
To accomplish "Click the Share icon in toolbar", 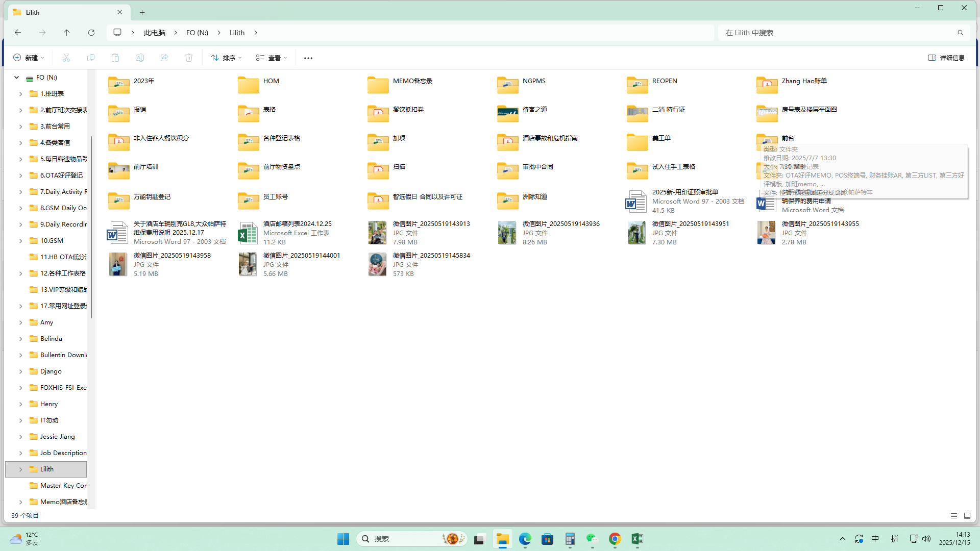I will [x=164, y=58].
